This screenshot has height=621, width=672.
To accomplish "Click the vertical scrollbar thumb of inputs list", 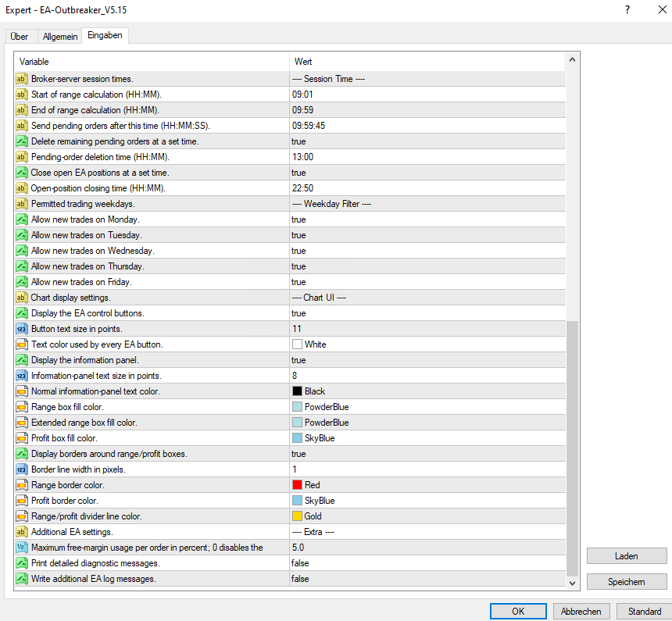I will tap(572, 448).
